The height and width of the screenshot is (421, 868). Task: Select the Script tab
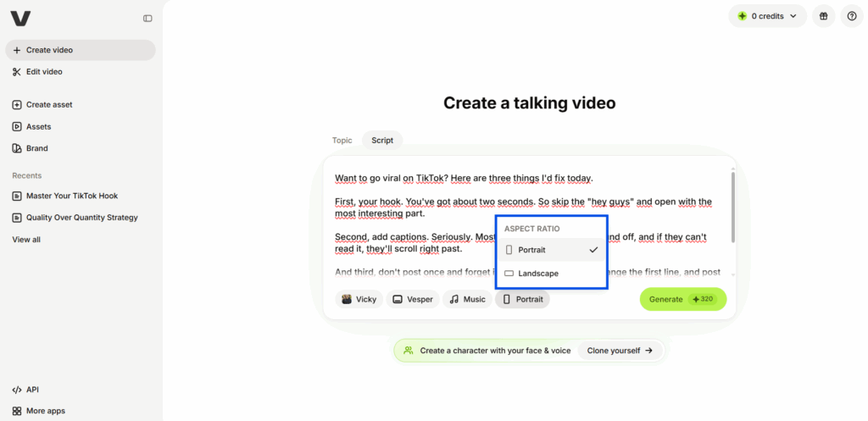click(x=382, y=141)
